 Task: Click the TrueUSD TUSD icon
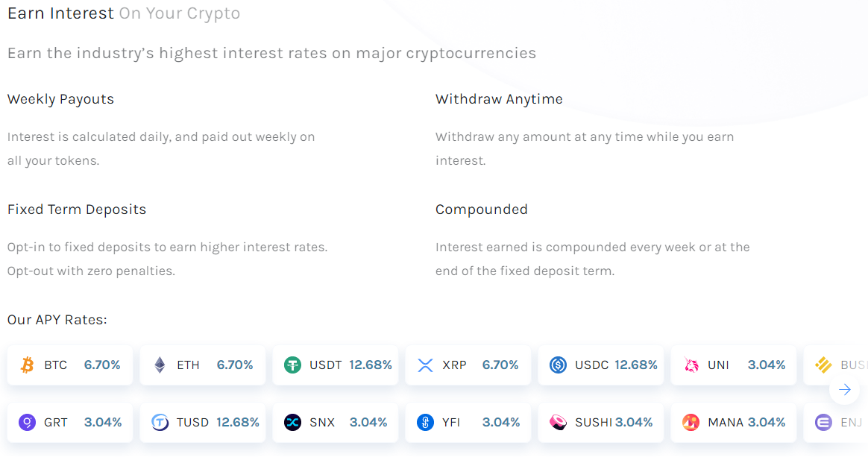pyautogui.click(x=160, y=422)
